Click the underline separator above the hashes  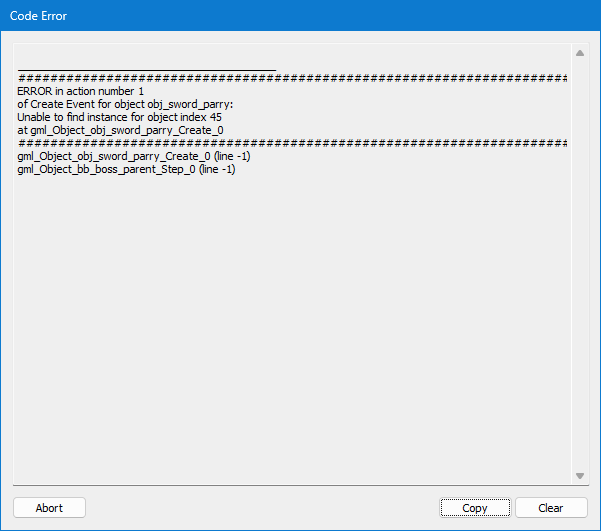(x=147, y=70)
